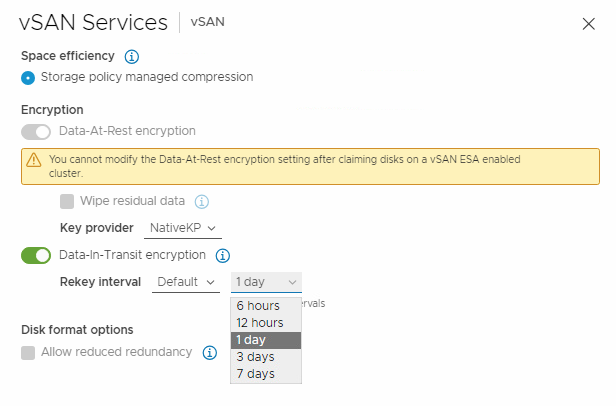
Task: Expand the Rekey interval Default dropdown
Action: [186, 282]
